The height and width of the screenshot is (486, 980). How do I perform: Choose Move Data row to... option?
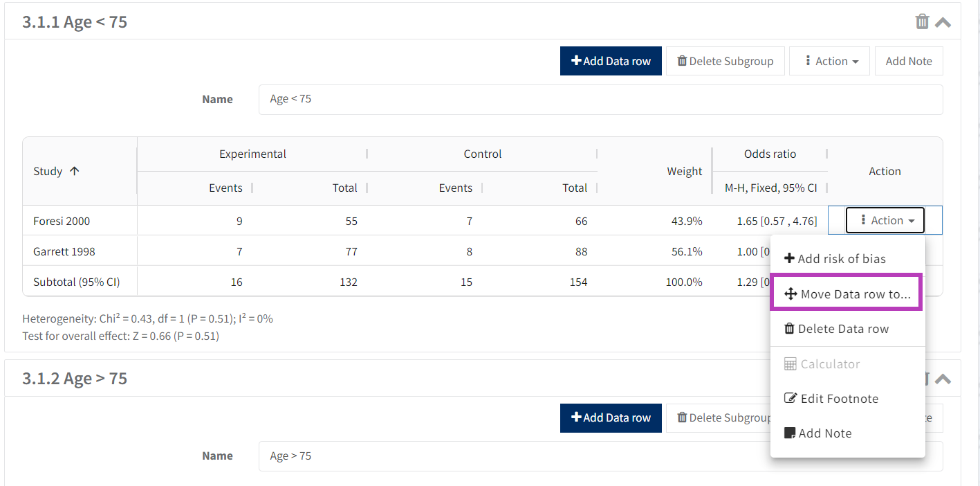(847, 294)
